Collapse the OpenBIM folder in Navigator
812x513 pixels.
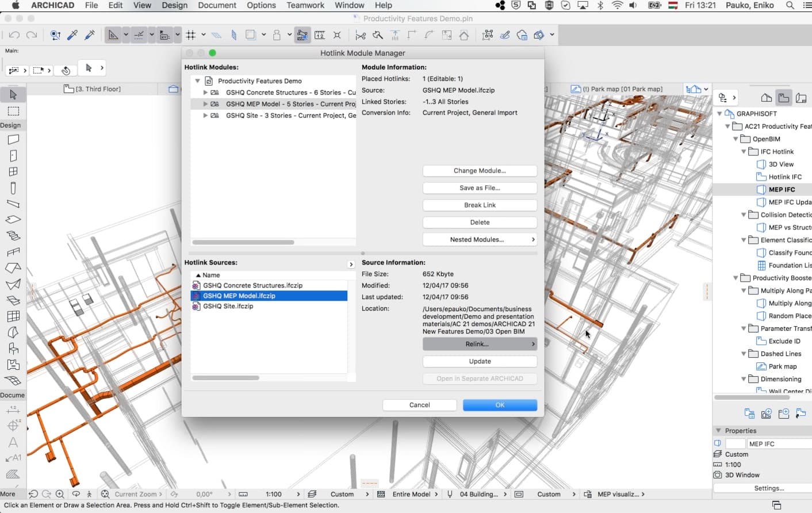pos(736,139)
